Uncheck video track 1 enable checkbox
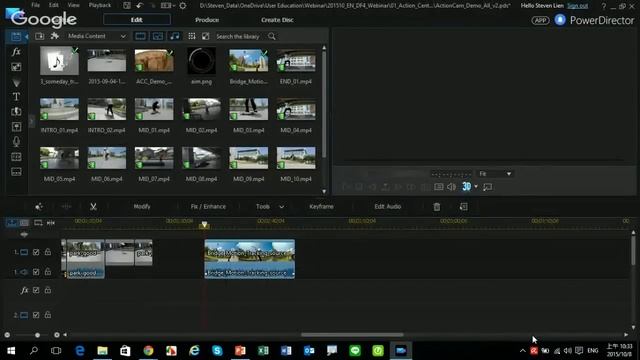 click(x=36, y=252)
